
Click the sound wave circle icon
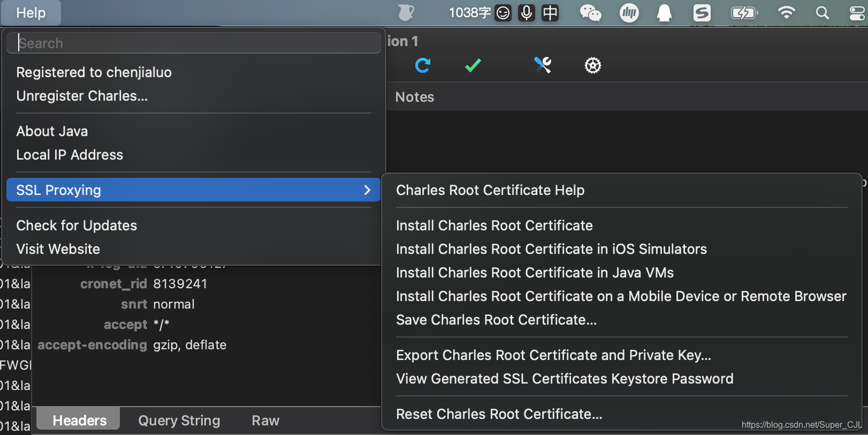[x=629, y=13]
